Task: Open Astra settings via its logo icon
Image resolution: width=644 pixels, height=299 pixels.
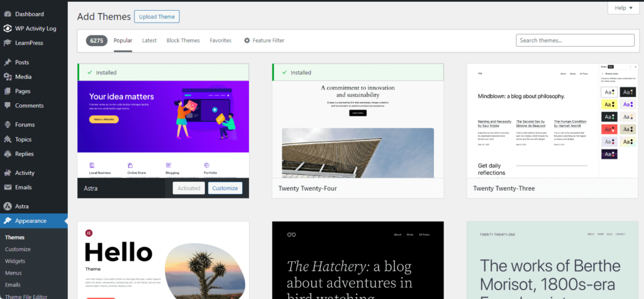Action: pyautogui.click(x=8, y=206)
